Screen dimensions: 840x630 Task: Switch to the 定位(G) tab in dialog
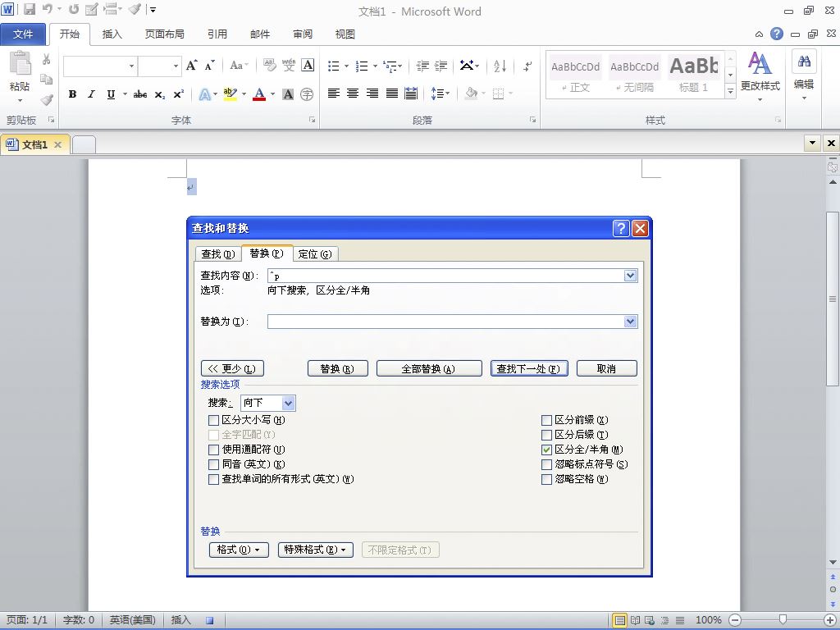pos(315,254)
